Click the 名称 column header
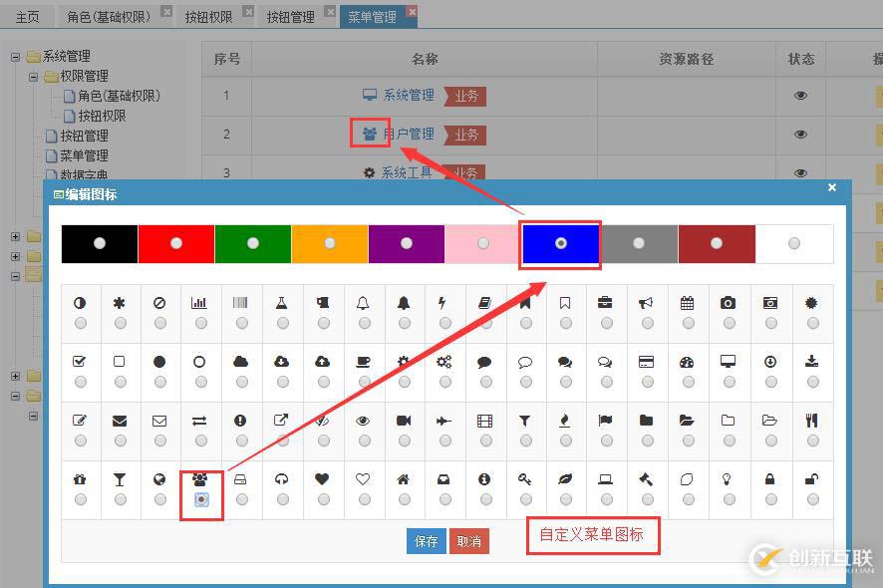 pyautogui.click(x=425, y=59)
